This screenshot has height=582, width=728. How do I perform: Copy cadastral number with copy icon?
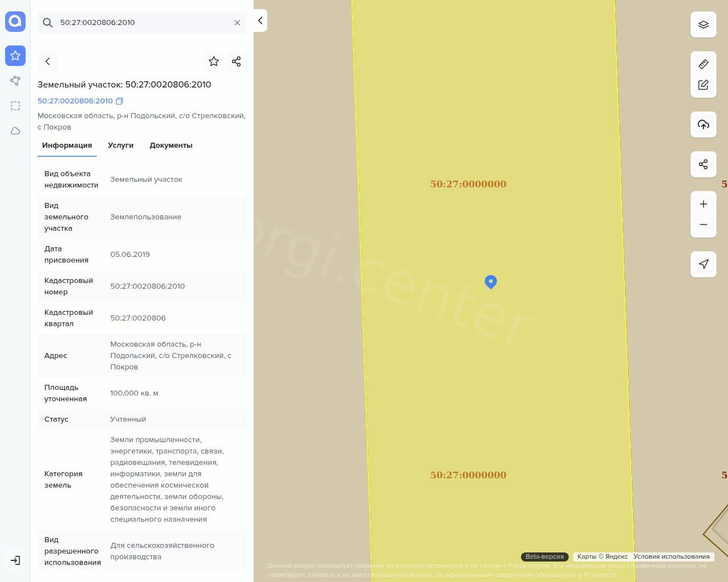pos(119,101)
